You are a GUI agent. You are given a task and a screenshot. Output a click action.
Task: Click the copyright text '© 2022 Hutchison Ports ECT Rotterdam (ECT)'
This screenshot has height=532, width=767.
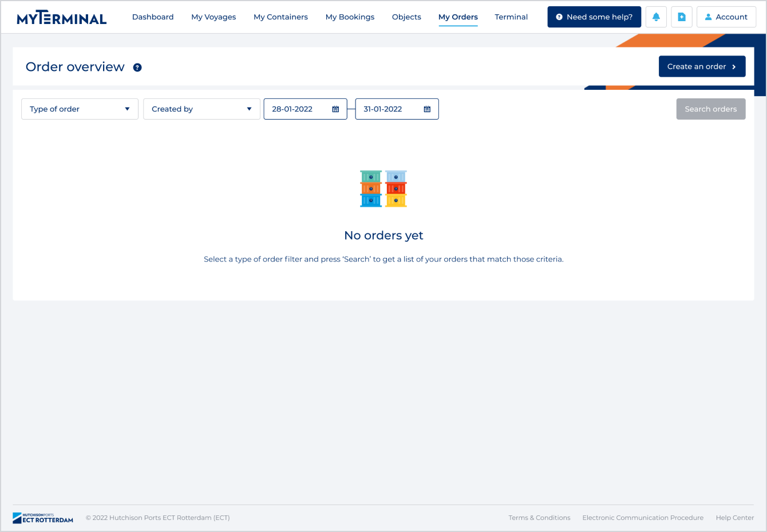(158, 518)
